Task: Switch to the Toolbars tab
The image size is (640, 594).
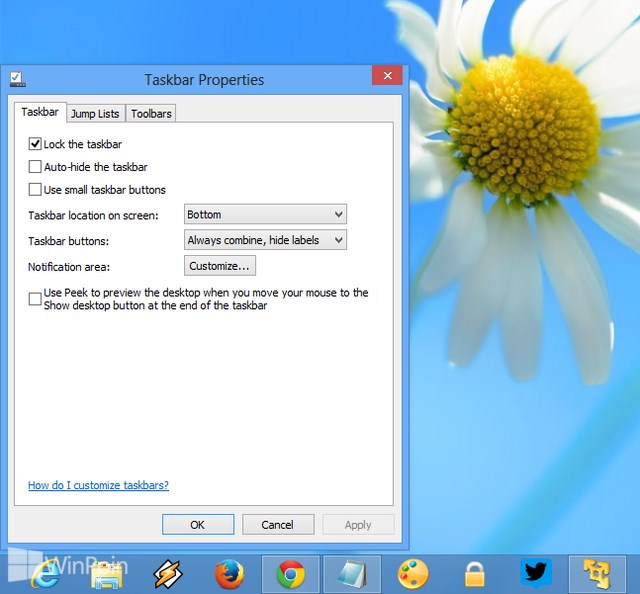Action: 151,113
